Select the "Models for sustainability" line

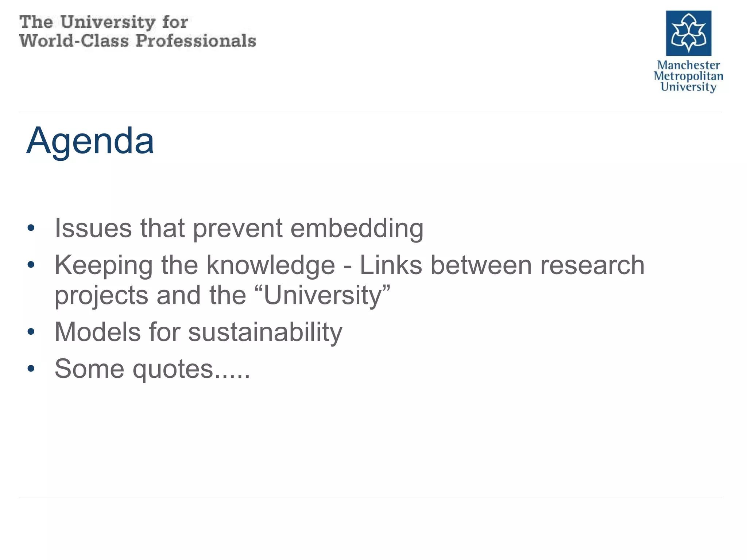[198, 332]
